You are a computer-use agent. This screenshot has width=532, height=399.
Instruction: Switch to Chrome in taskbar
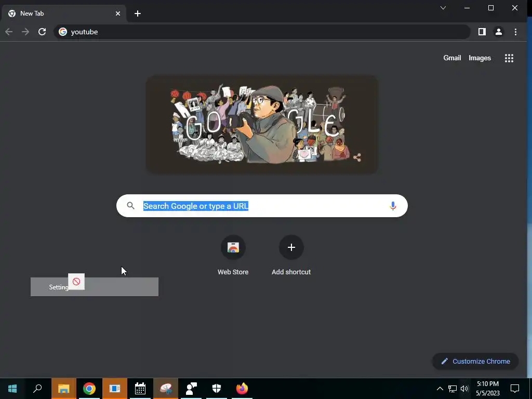point(89,389)
